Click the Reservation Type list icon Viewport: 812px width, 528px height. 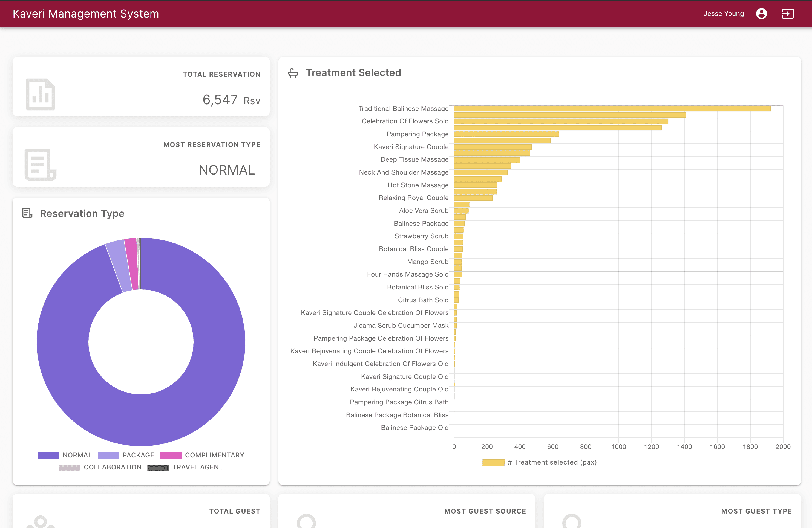pyautogui.click(x=27, y=213)
